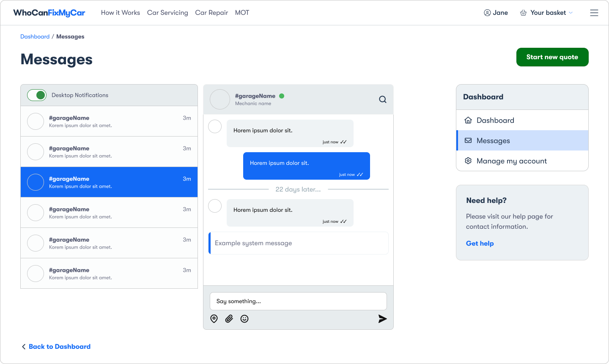609x364 pixels.
Task: Open the search within the conversation
Action: click(382, 99)
